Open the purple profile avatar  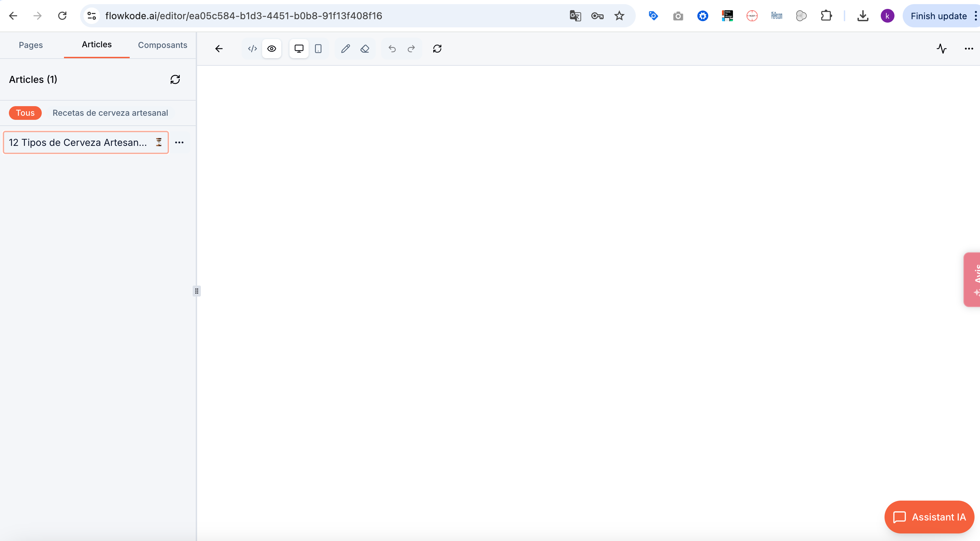[x=887, y=16]
